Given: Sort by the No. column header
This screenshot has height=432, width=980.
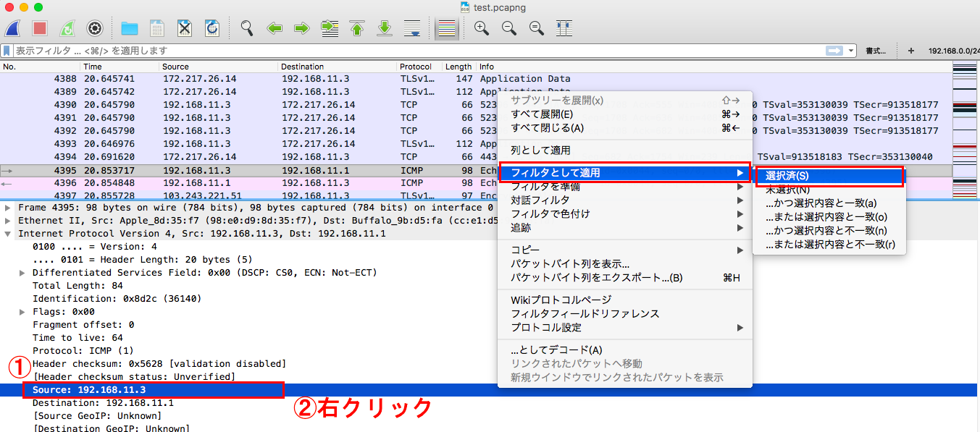Looking at the screenshot, I should (x=41, y=67).
